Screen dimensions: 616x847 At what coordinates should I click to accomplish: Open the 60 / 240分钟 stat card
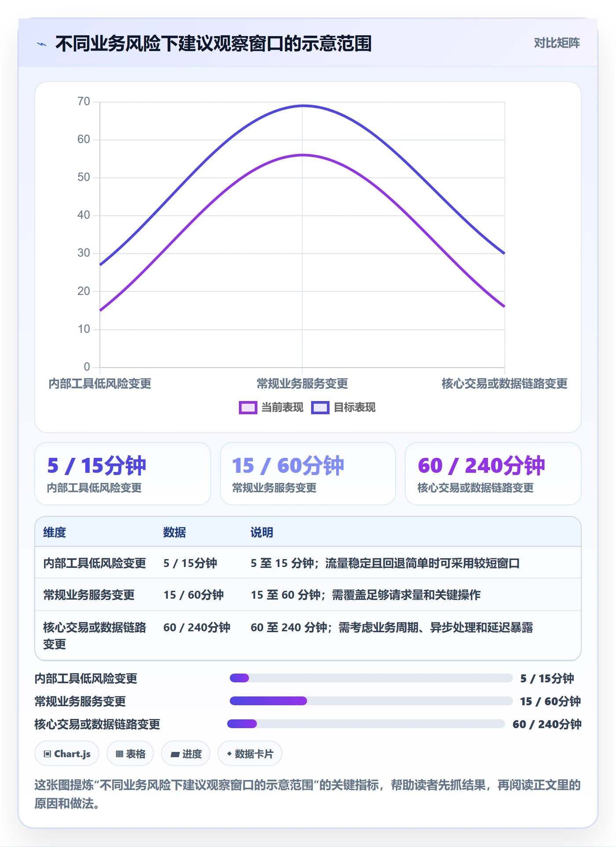pos(493,474)
